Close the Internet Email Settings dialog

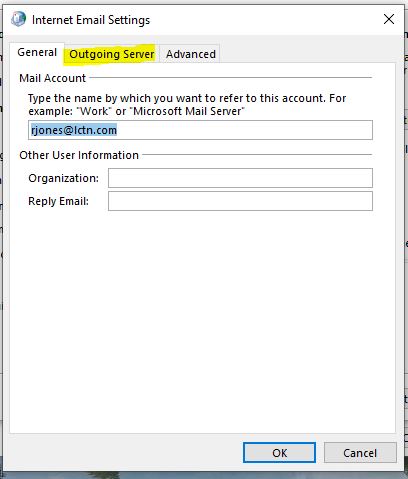tap(389, 19)
